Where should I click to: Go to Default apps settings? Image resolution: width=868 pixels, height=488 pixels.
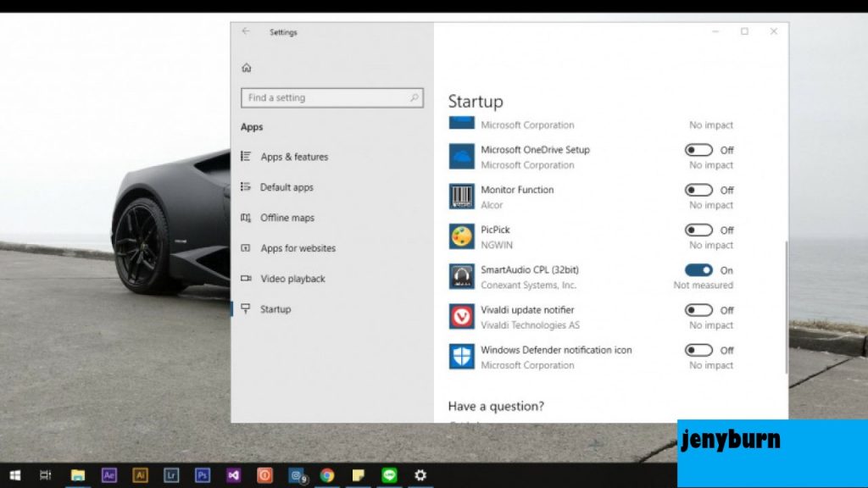(287, 187)
